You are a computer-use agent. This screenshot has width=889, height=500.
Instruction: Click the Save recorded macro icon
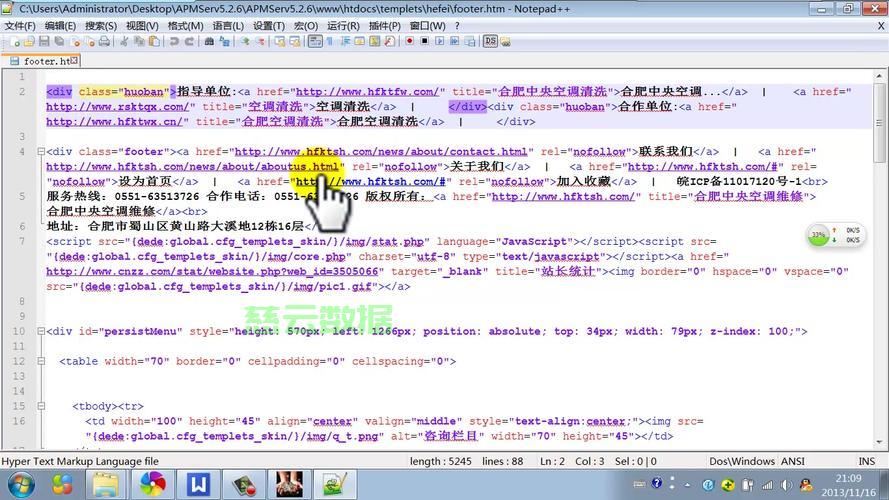[x=470, y=41]
